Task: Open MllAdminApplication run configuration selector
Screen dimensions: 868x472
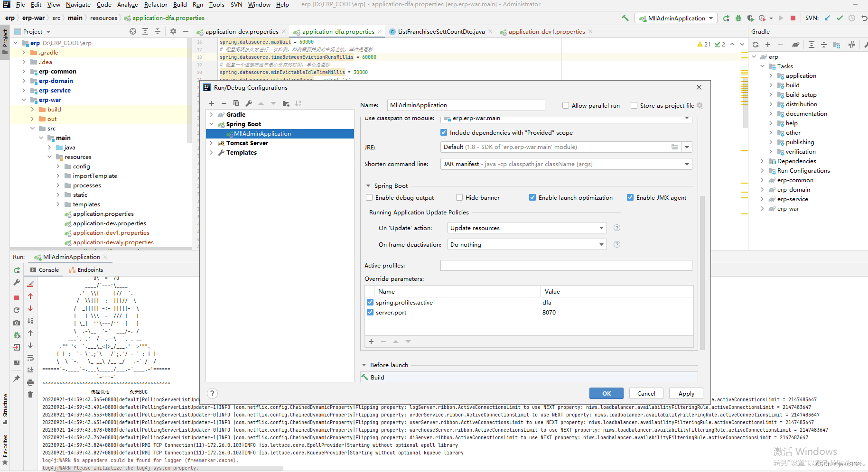Action: point(676,18)
